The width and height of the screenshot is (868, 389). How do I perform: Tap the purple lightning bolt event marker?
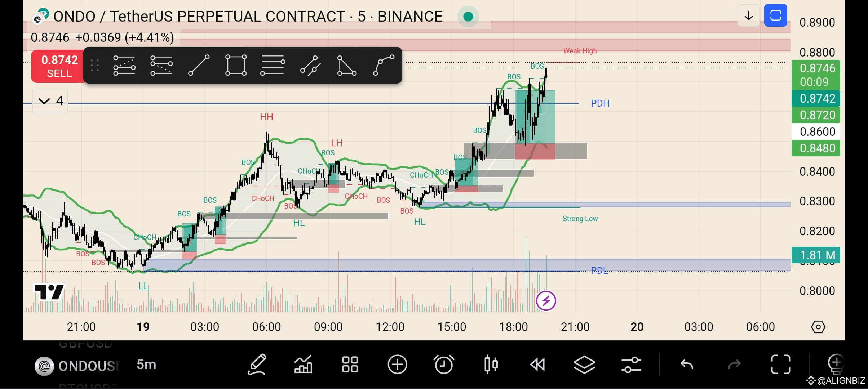point(546,301)
